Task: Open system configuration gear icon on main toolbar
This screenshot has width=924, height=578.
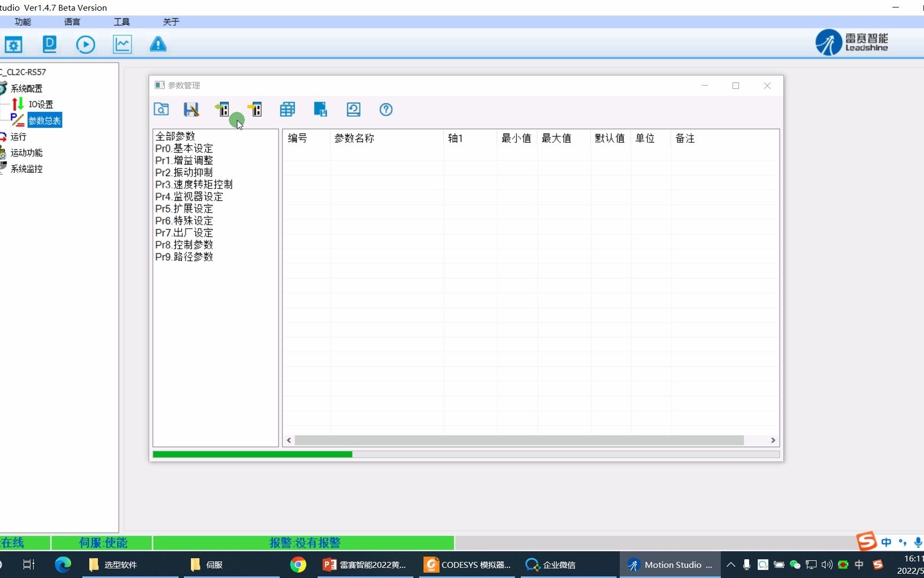Action: pyautogui.click(x=13, y=44)
